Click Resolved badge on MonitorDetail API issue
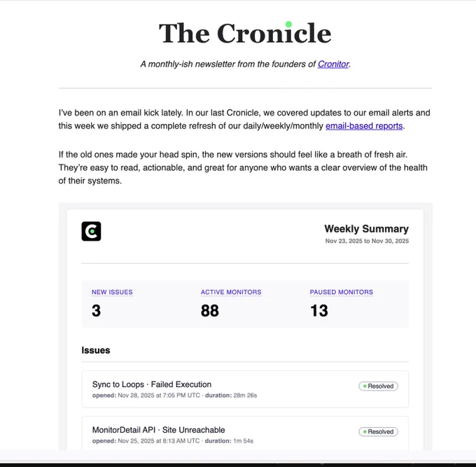The image size is (476, 467). [378, 431]
